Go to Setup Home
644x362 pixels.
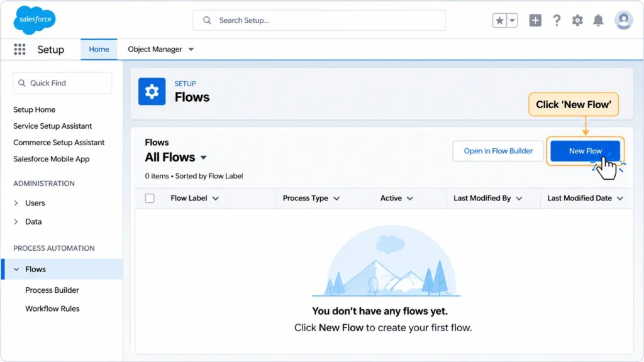point(34,109)
